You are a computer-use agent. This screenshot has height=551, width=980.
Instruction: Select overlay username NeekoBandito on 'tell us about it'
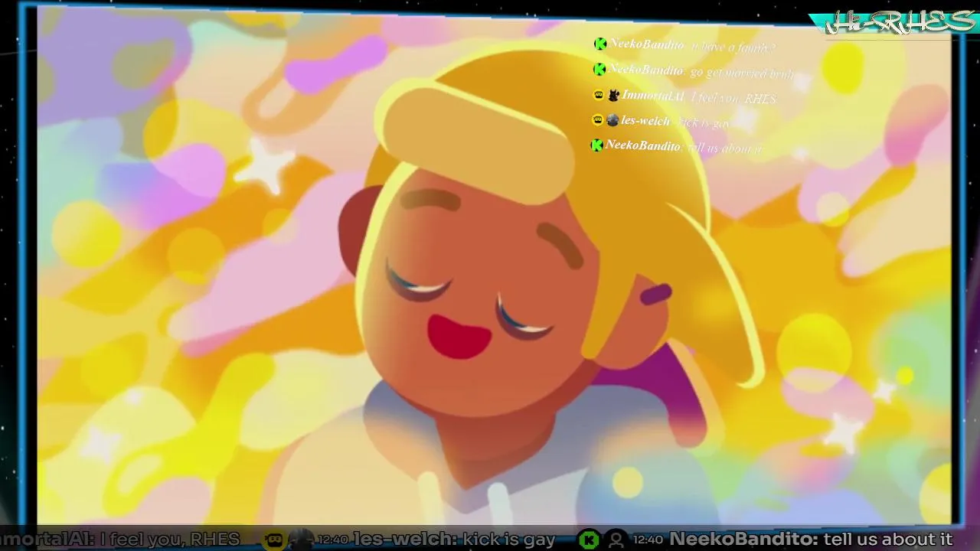point(643,145)
